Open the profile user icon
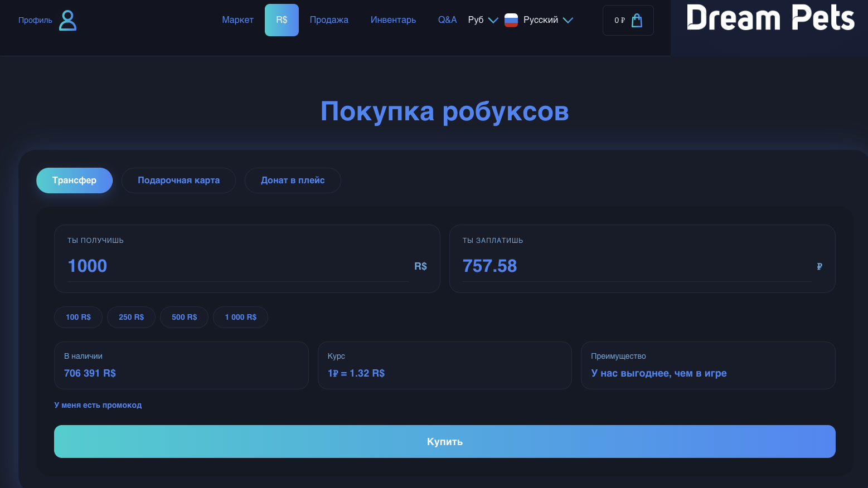 click(x=67, y=20)
